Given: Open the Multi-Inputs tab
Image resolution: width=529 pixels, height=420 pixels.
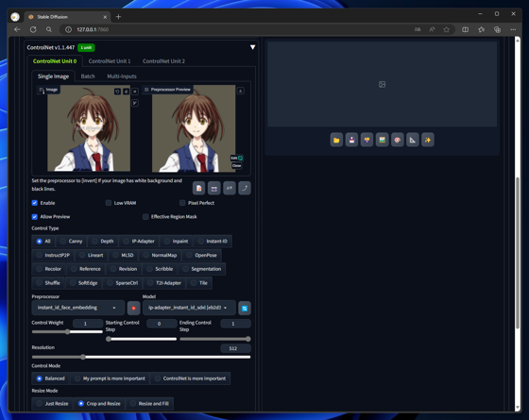Looking at the screenshot, I should coord(122,76).
